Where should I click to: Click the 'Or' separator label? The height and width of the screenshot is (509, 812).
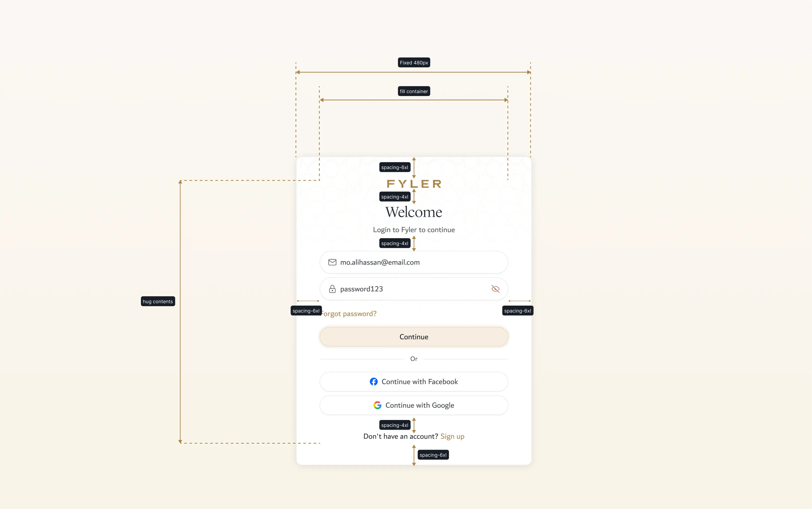tap(413, 359)
